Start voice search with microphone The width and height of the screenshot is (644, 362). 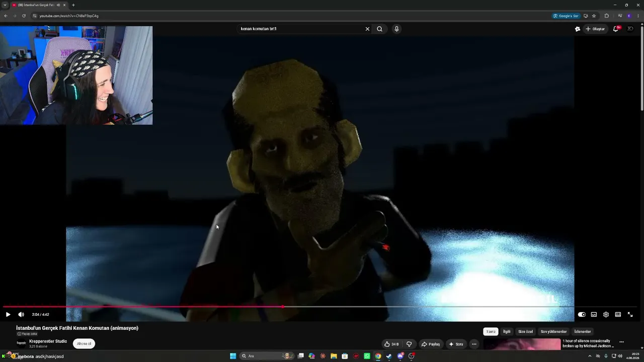click(x=396, y=29)
